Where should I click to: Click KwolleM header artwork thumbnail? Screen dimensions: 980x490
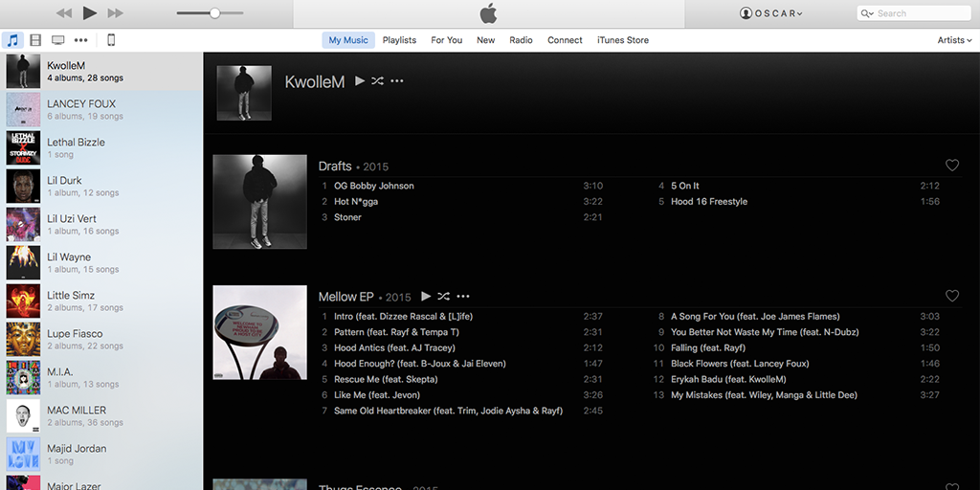coord(244,93)
